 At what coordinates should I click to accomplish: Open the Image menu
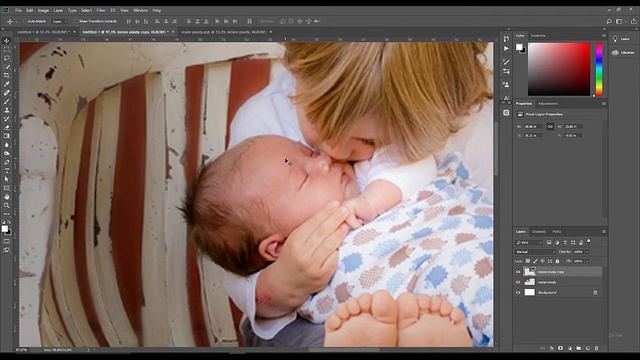[x=43, y=10]
